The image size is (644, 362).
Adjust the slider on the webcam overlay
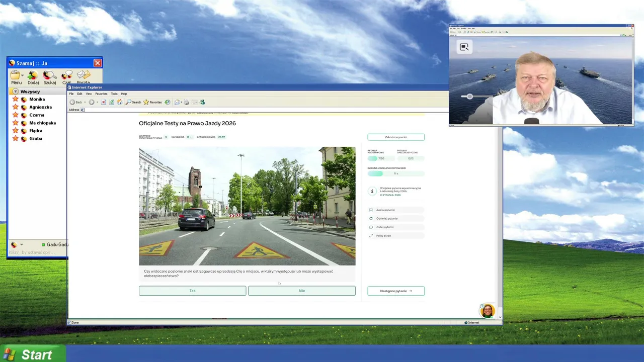point(469,96)
